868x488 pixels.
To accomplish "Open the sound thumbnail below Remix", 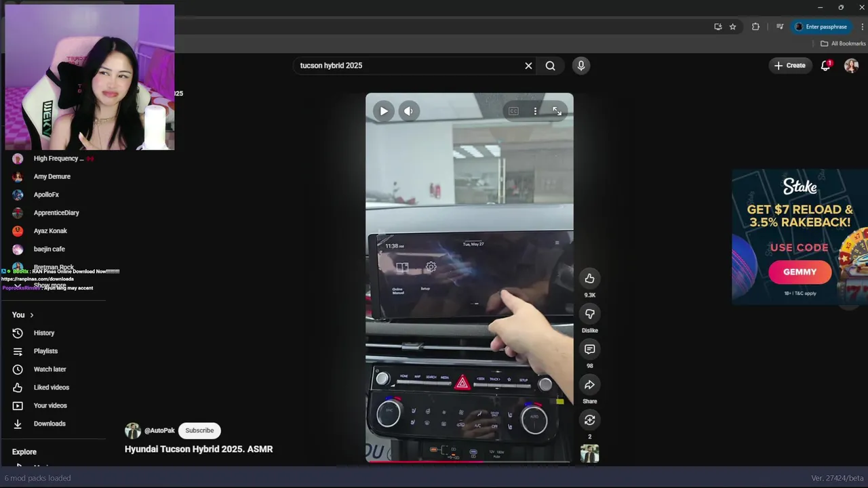I will [590, 453].
